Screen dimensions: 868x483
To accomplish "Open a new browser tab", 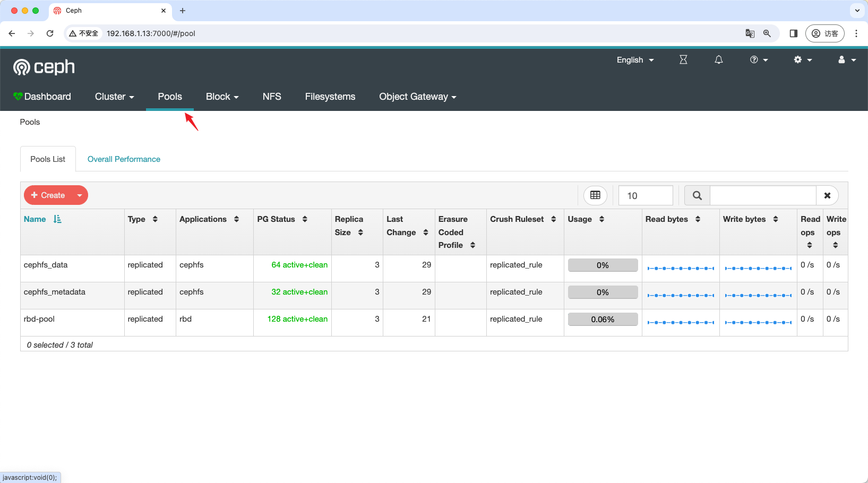I will click(x=183, y=11).
